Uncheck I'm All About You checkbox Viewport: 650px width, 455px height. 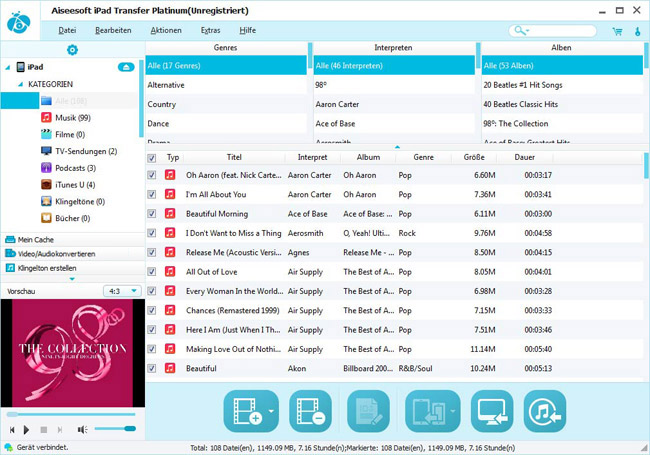pos(152,194)
